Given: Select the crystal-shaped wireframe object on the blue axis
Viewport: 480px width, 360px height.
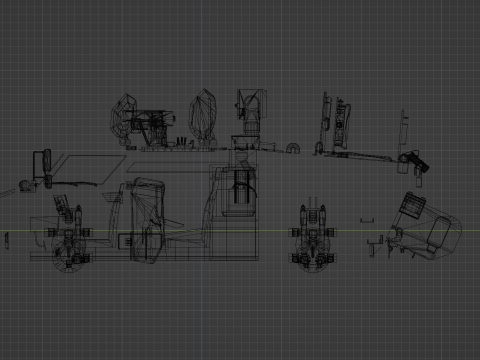Looking at the screenshot, I should click(203, 116).
